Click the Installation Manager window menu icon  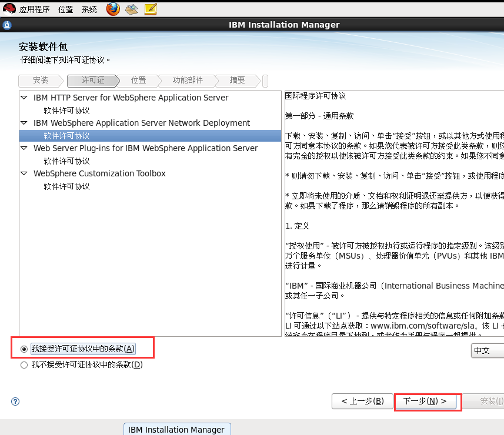[6, 25]
